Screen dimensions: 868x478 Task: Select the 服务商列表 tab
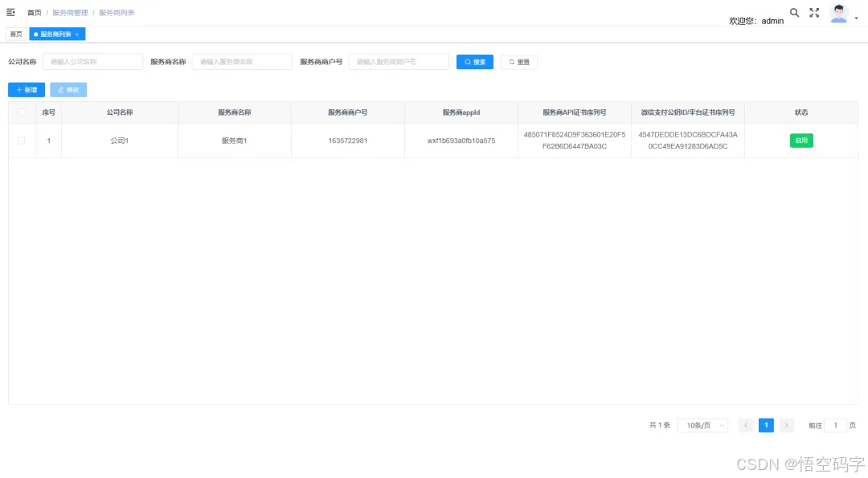[55, 35]
